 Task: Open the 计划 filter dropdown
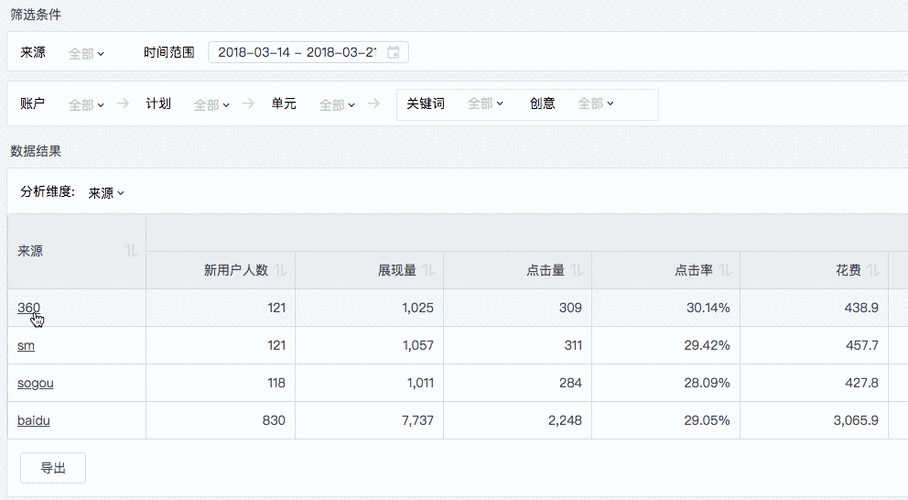tap(211, 104)
